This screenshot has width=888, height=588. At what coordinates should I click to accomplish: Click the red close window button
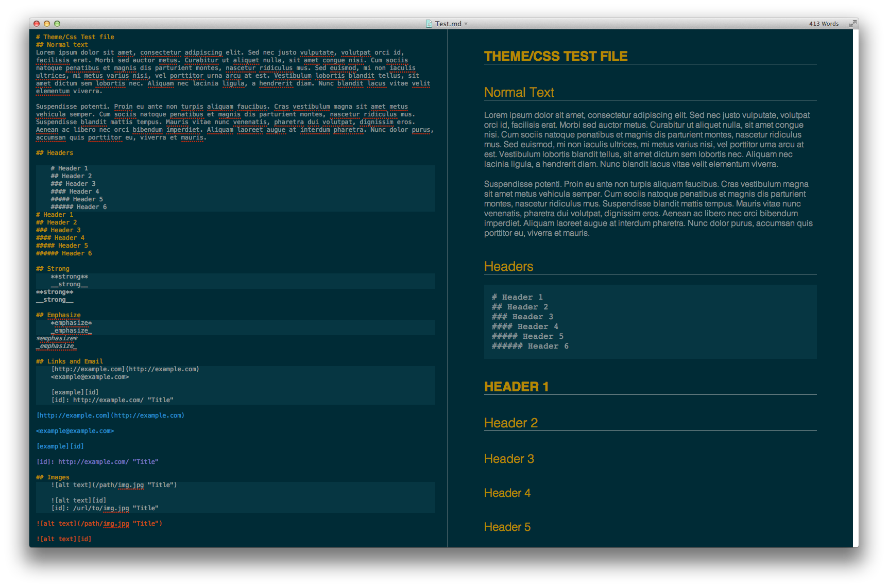(37, 24)
